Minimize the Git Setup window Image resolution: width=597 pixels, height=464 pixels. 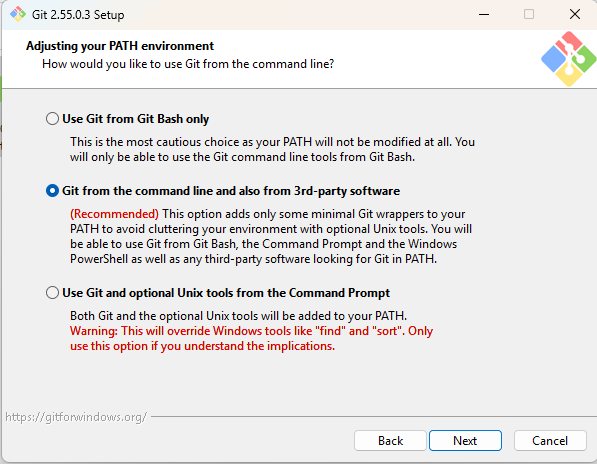484,14
